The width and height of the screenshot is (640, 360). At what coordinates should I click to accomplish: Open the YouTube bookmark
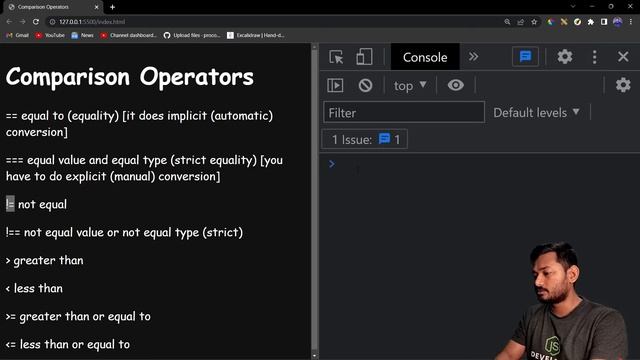point(50,36)
